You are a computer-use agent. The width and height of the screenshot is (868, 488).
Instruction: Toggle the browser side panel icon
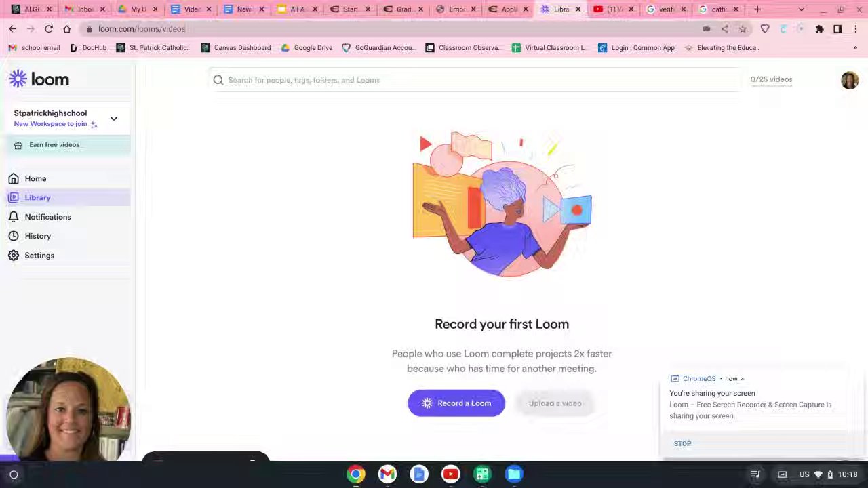(x=837, y=29)
